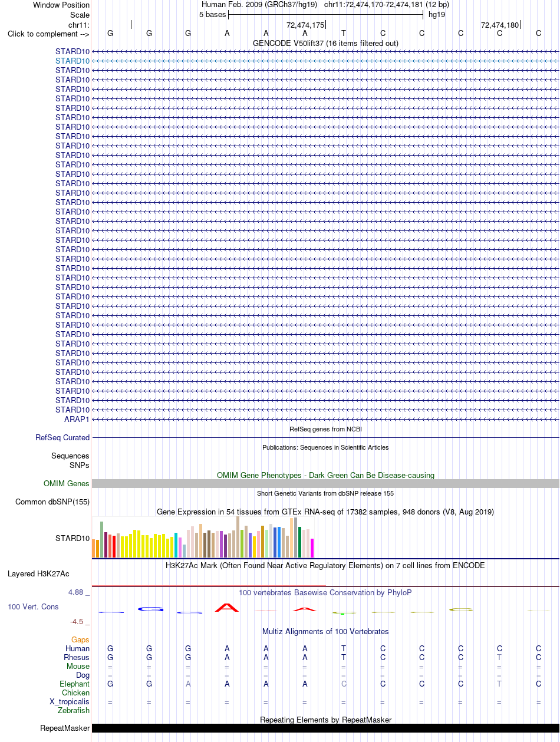Click the hg19 label beside the scale bar
This screenshot has width=560, height=742.
[x=437, y=14]
